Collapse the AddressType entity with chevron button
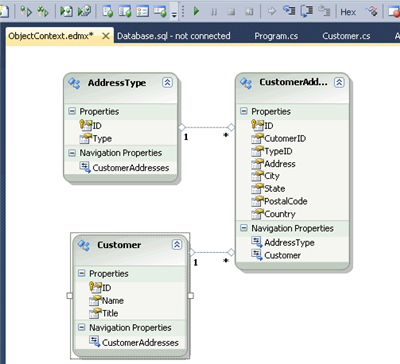 (x=167, y=82)
